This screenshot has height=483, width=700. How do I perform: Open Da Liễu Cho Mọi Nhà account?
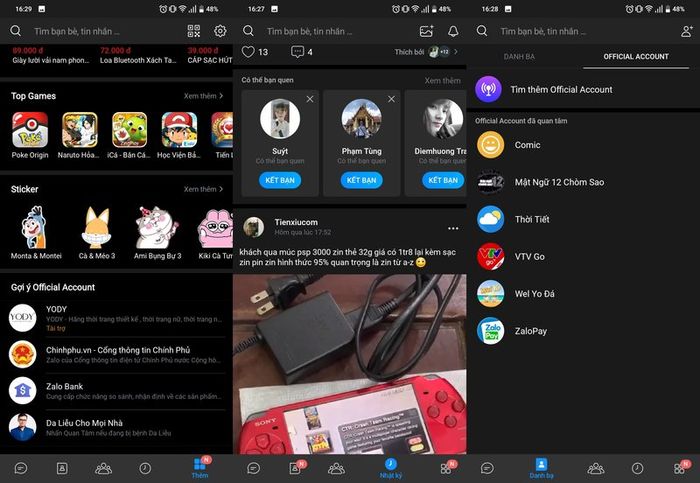click(117, 427)
